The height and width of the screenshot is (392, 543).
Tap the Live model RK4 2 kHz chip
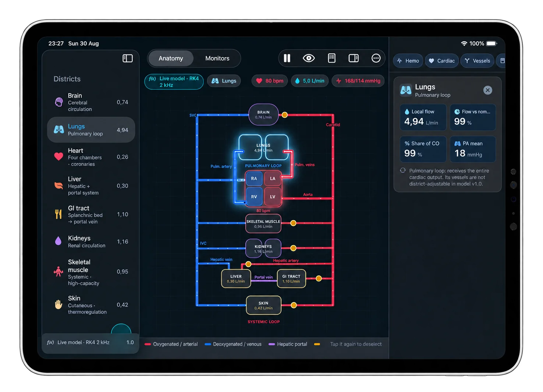click(x=174, y=82)
